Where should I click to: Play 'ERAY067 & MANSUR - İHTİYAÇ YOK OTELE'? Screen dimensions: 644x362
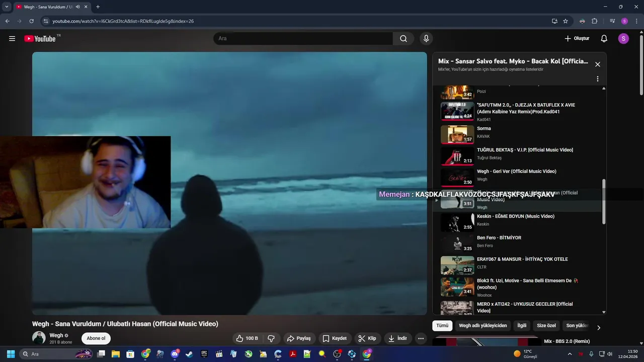point(518,264)
